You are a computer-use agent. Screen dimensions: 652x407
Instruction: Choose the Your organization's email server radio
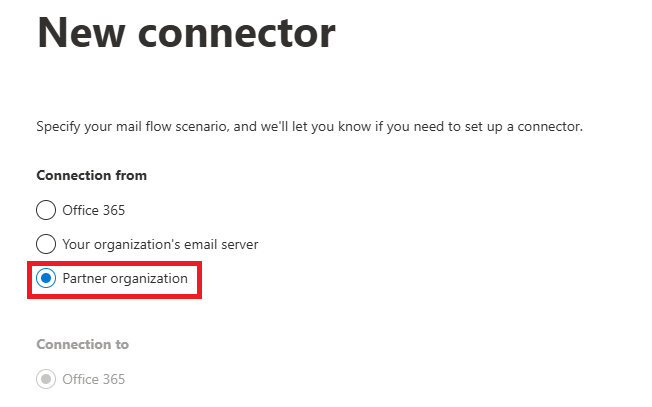[45, 244]
